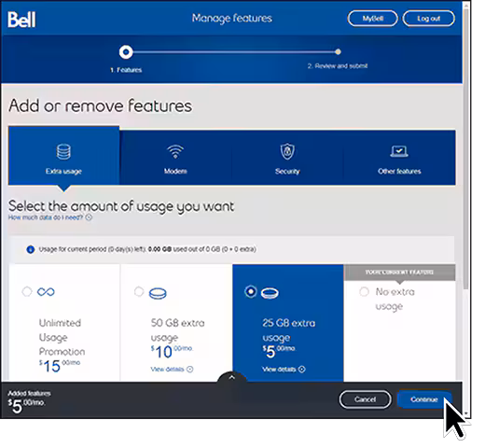This screenshot has width=485, height=448.
Task: Click the Bell logo
Action: click(x=21, y=20)
